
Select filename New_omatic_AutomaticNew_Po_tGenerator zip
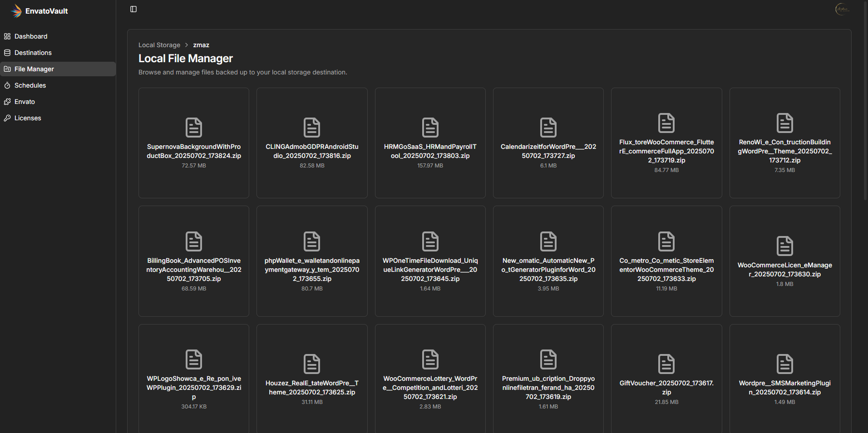click(548, 270)
